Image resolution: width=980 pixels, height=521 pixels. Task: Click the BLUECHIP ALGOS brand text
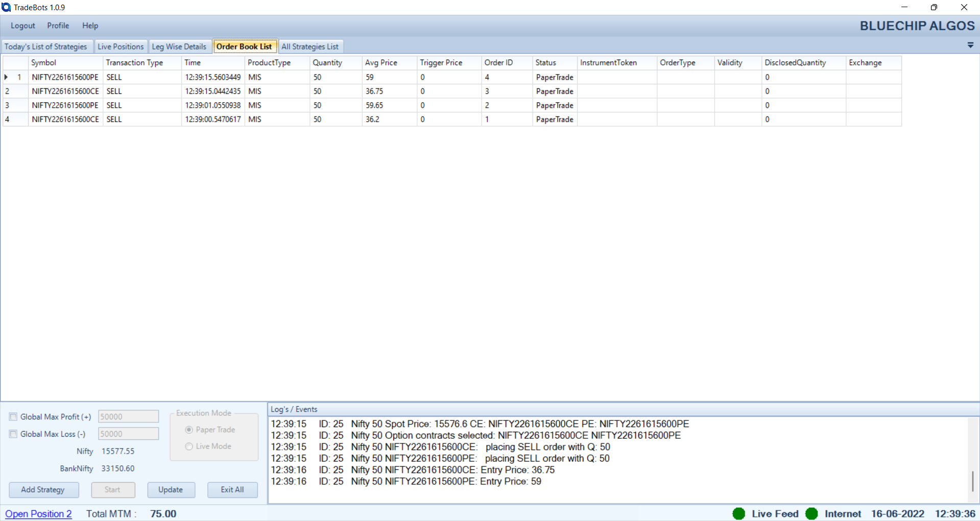917,26
